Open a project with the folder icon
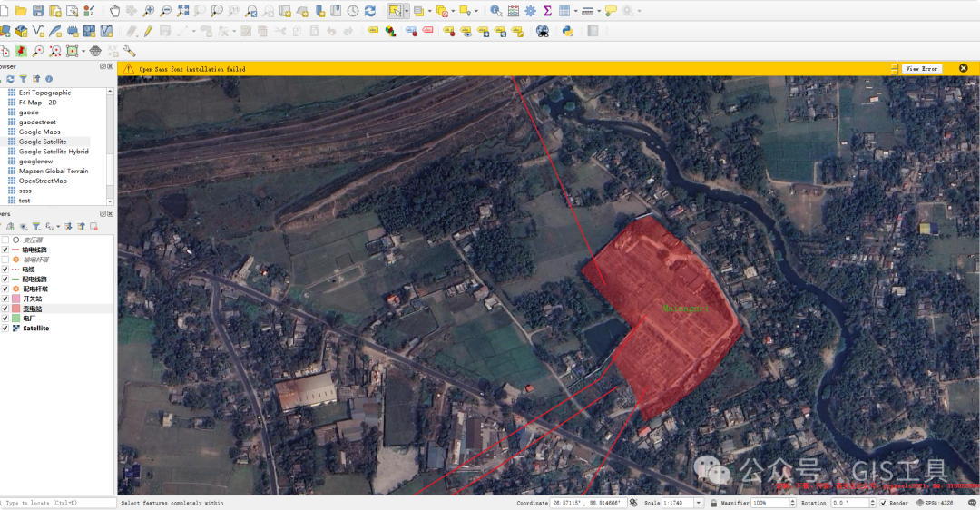This screenshot has height=510, width=980. (x=21, y=11)
